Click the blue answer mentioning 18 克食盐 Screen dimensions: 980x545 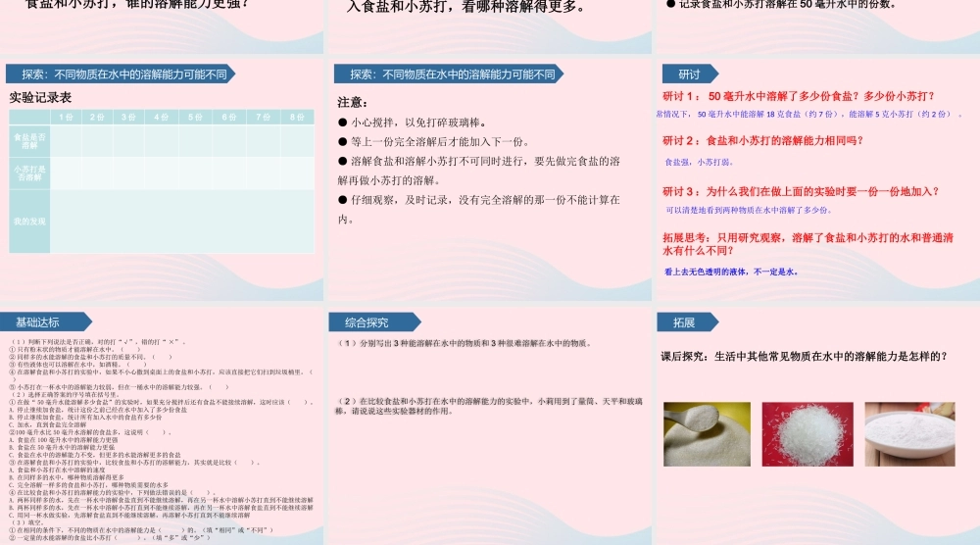point(808,115)
